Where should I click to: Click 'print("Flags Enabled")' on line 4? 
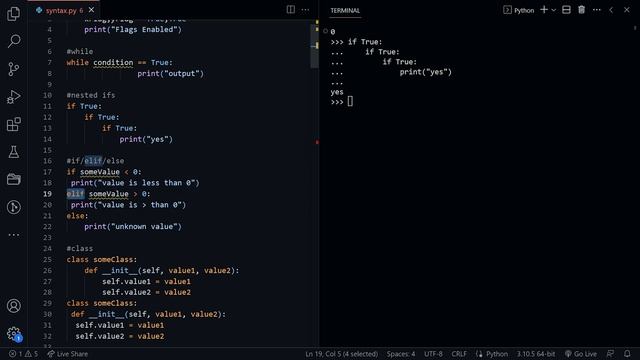click(133, 29)
